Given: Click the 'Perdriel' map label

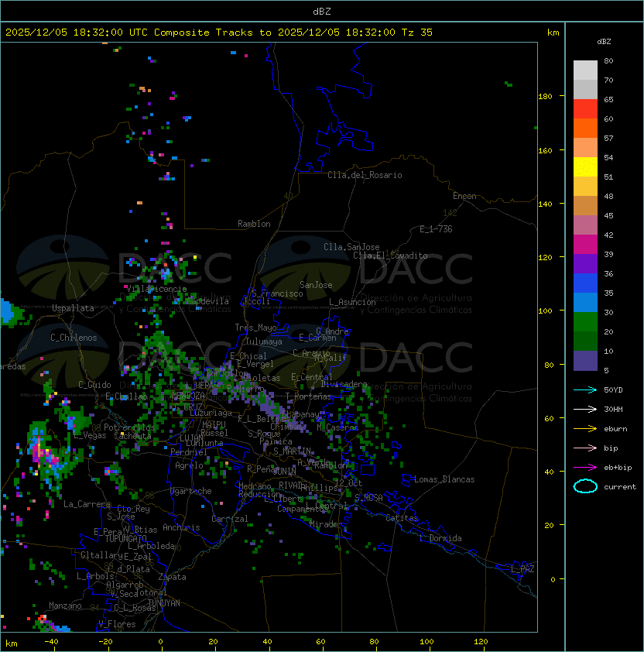Looking at the screenshot, I should [188, 452].
